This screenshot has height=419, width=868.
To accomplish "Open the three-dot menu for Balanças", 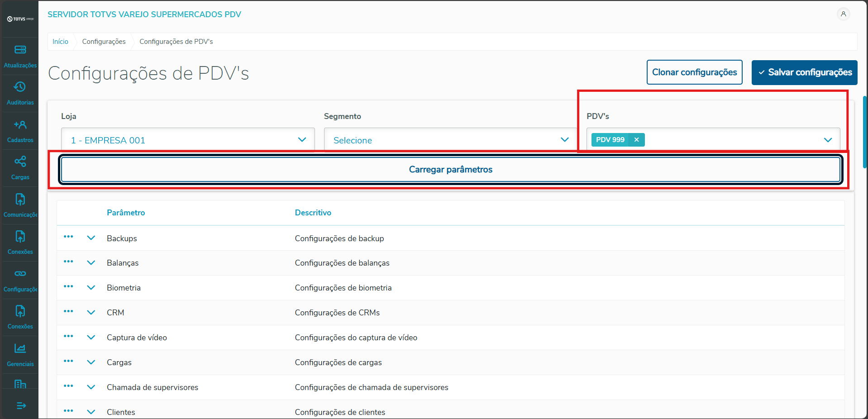I will point(68,262).
